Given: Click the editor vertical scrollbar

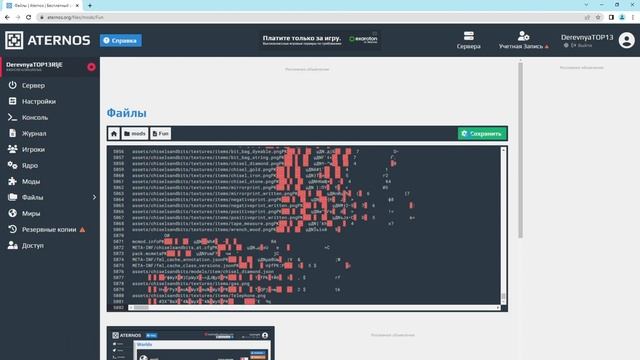Looking at the screenshot, I should pyautogui.click(x=503, y=226).
